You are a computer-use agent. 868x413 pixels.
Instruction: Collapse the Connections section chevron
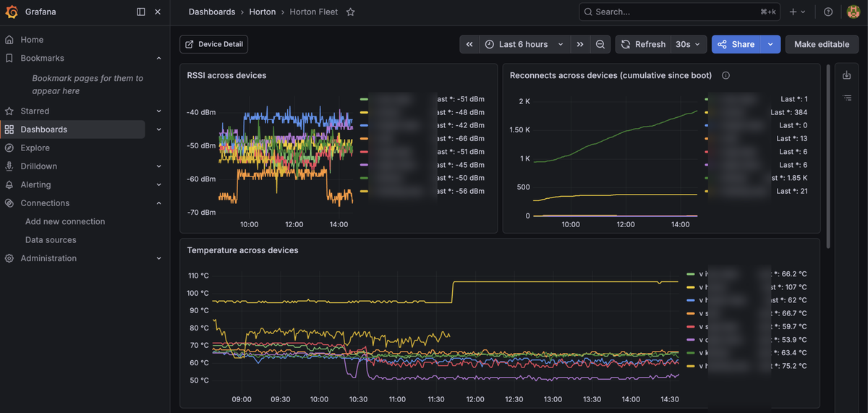[158, 203]
